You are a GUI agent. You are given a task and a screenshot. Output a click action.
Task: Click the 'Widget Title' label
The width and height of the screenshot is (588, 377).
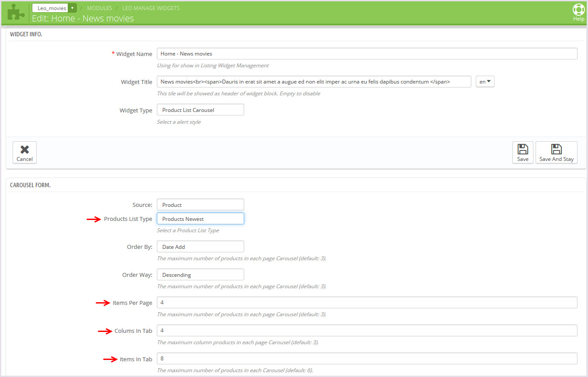pos(137,82)
